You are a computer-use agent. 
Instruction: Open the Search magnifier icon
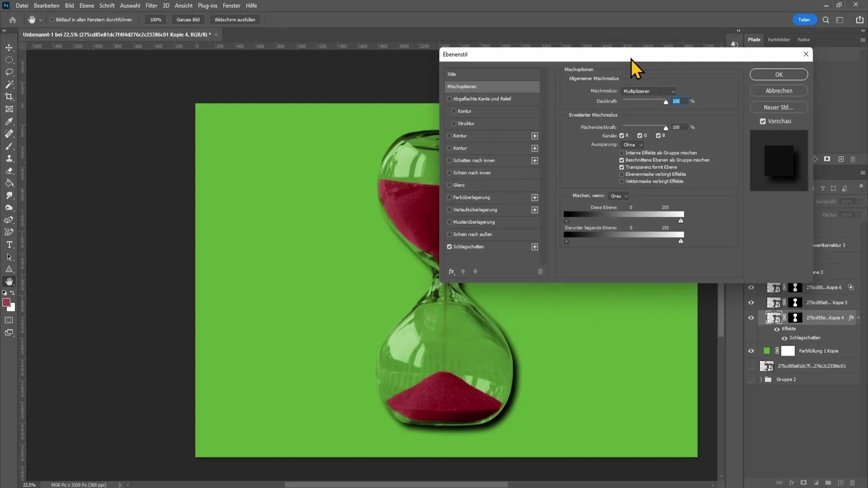click(826, 20)
